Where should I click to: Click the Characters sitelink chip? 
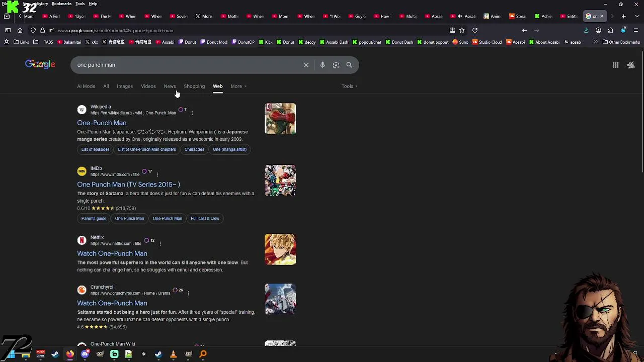point(194,149)
